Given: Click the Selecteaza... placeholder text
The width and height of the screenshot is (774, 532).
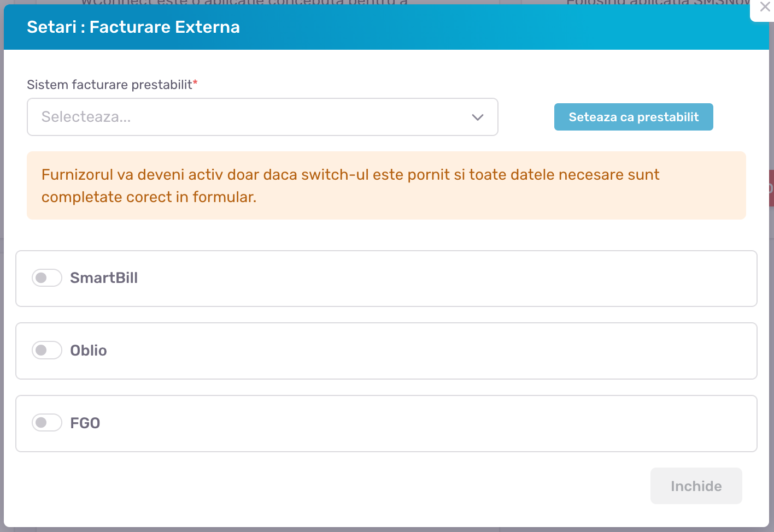Looking at the screenshot, I should tap(86, 117).
